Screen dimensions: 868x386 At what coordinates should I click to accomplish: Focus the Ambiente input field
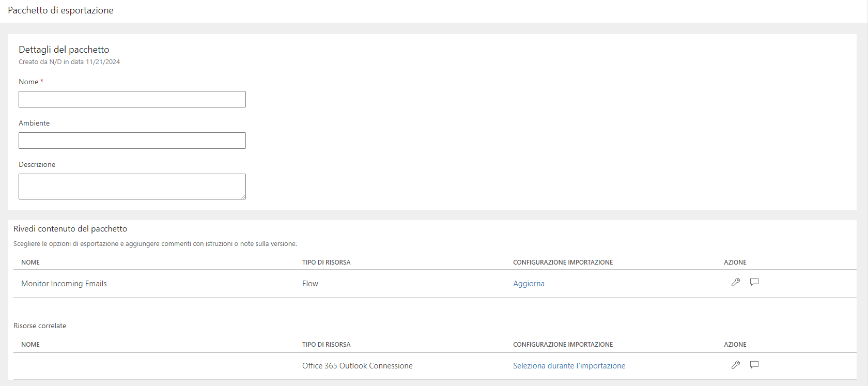(x=132, y=141)
